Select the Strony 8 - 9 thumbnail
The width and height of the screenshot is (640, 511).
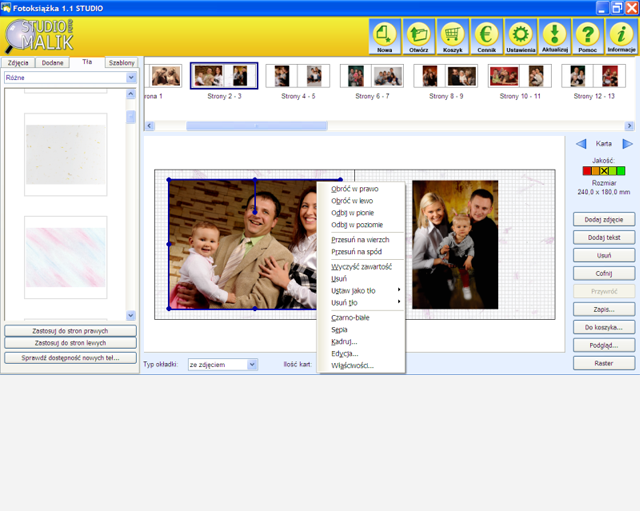(x=446, y=77)
